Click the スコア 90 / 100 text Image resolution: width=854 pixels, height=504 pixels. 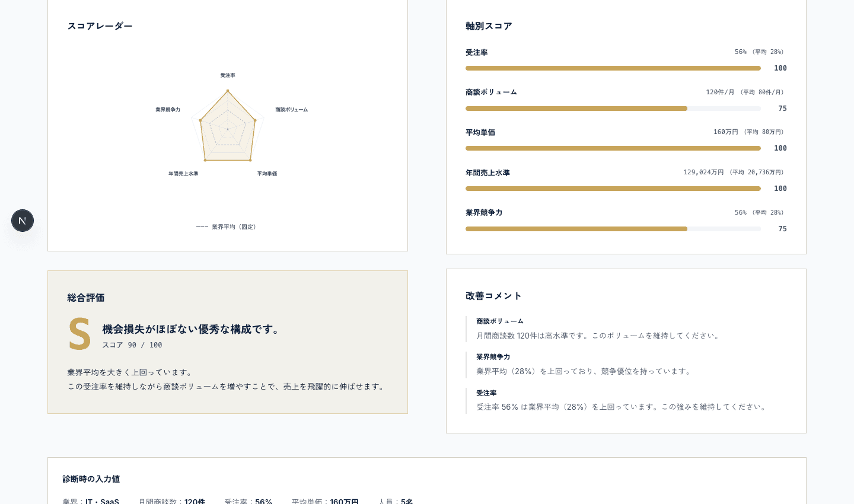point(132,345)
